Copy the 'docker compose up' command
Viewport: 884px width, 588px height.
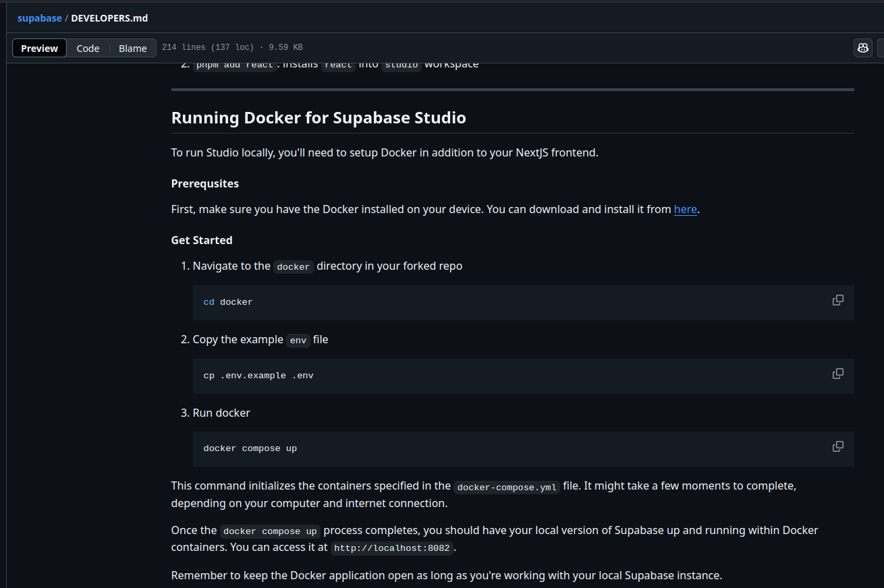click(837, 446)
